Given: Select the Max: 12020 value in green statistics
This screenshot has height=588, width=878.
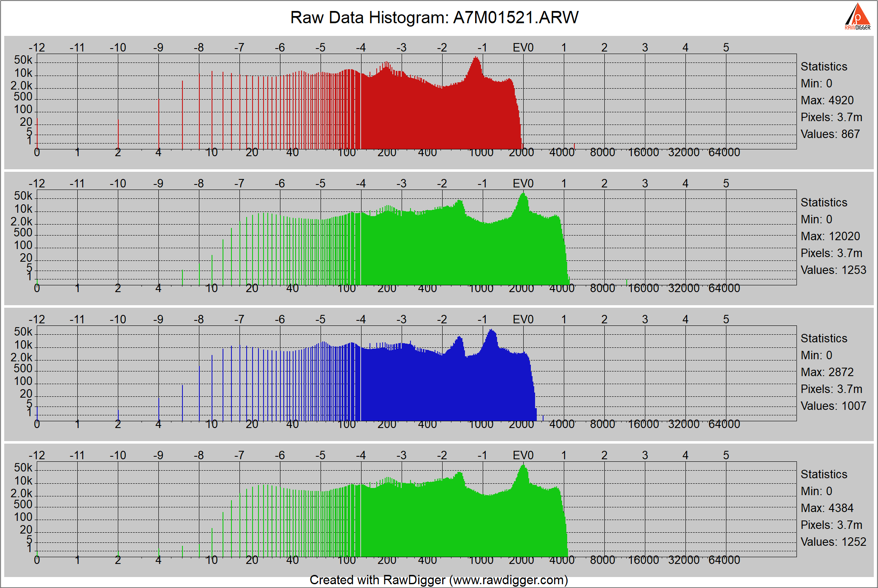Looking at the screenshot, I should (x=830, y=236).
